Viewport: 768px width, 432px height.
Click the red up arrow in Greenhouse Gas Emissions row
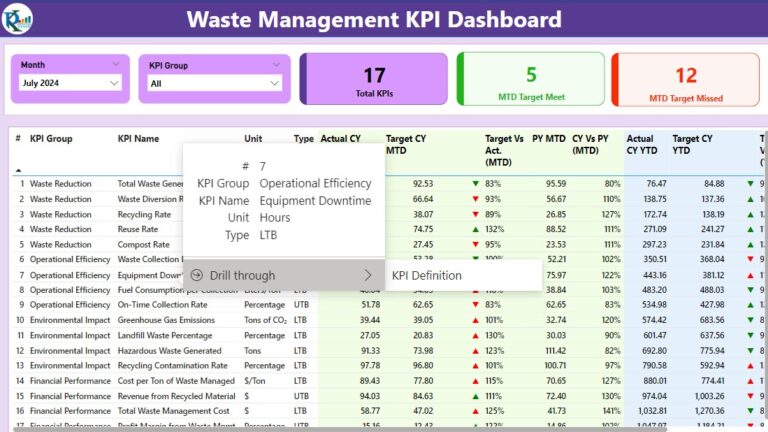475,320
